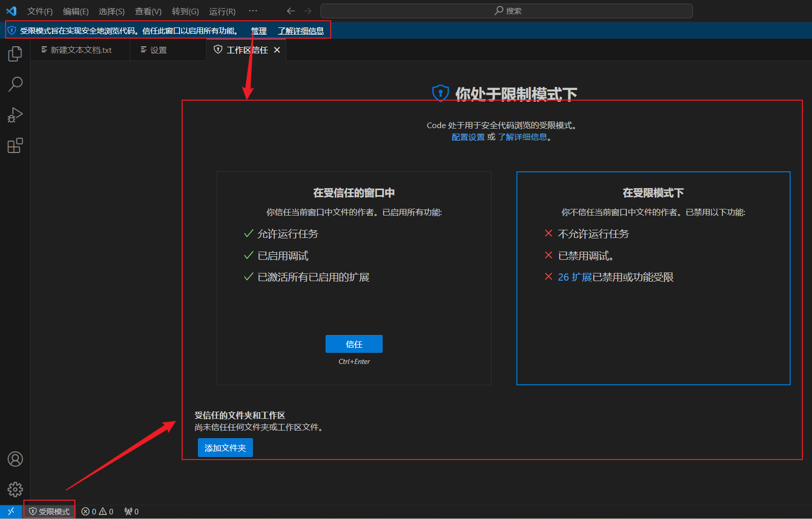Image resolution: width=812 pixels, height=519 pixels.
Task: Select the 工作区信任 tab
Action: tap(247, 50)
